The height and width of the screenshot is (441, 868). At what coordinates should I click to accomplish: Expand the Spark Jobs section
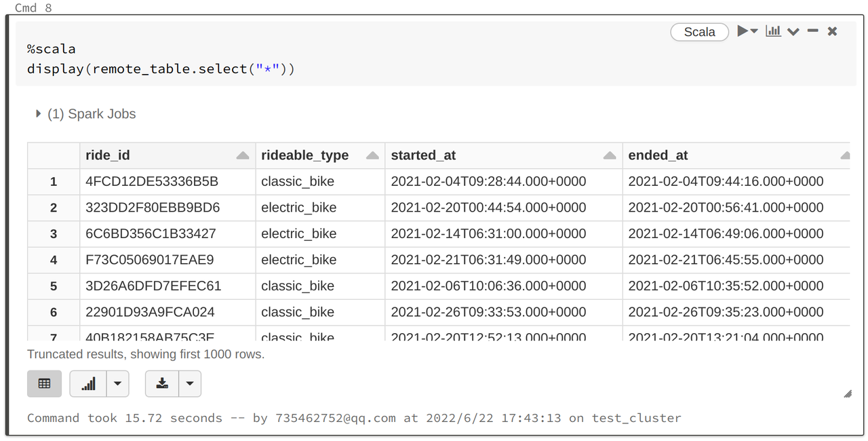[39, 114]
